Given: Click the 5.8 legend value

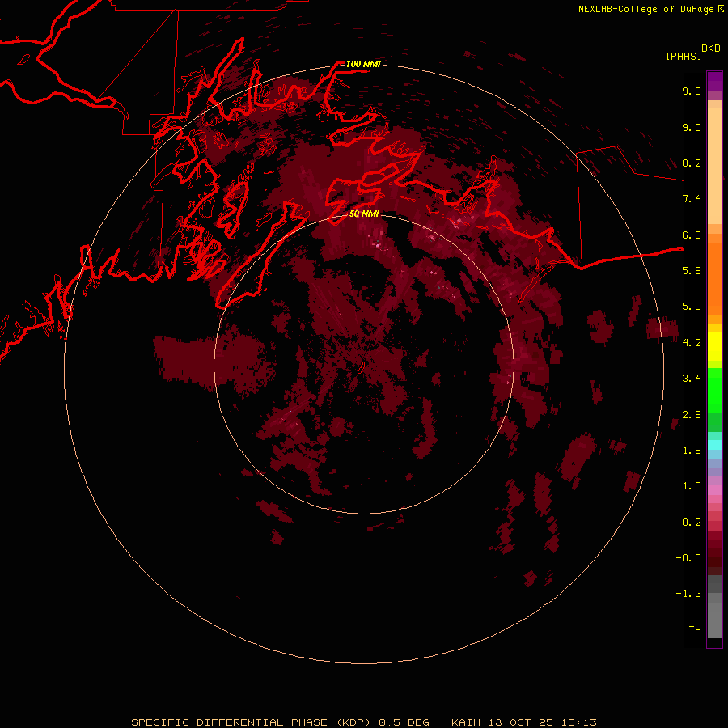Looking at the screenshot, I should (x=692, y=271).
